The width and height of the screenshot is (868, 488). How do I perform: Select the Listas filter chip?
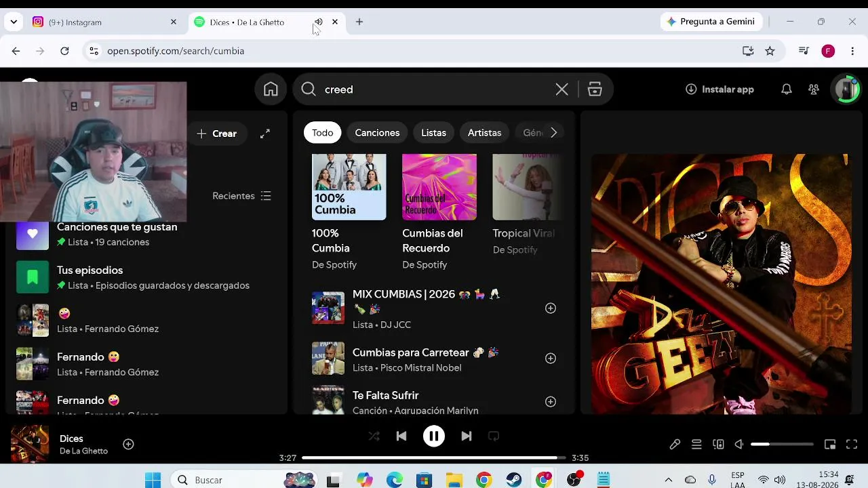coord(433,133)
